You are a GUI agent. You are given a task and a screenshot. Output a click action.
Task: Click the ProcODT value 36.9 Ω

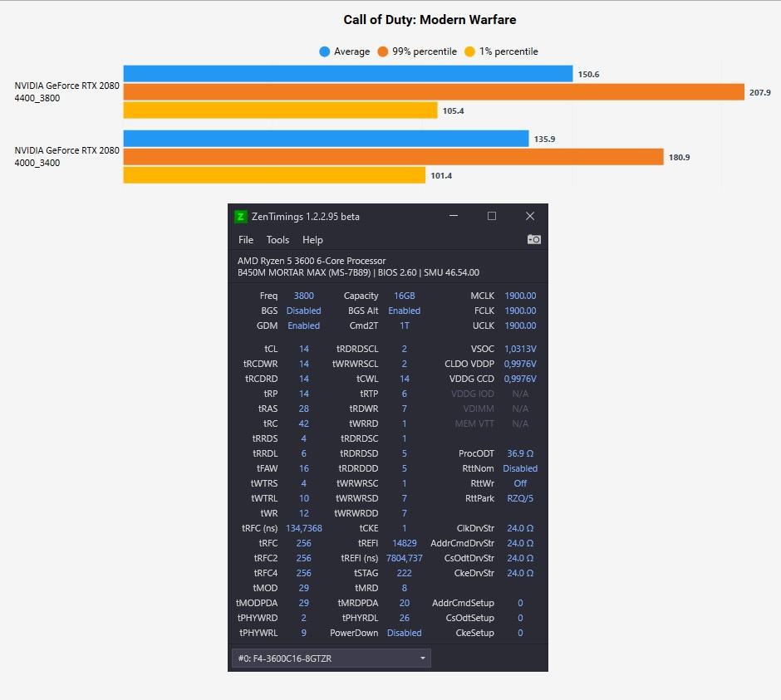click(x=520, y=453)
